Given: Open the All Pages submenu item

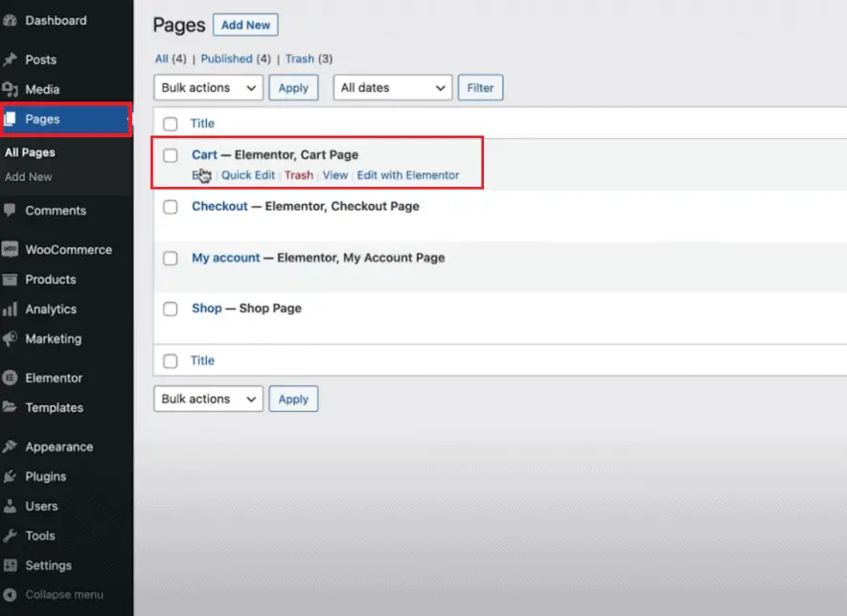Looking at the screenshot, I should pyautogui.click(x=30, y=152).
